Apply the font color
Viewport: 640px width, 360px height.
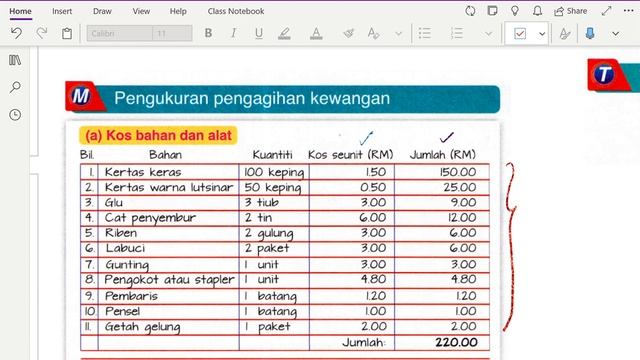[316, 33]
